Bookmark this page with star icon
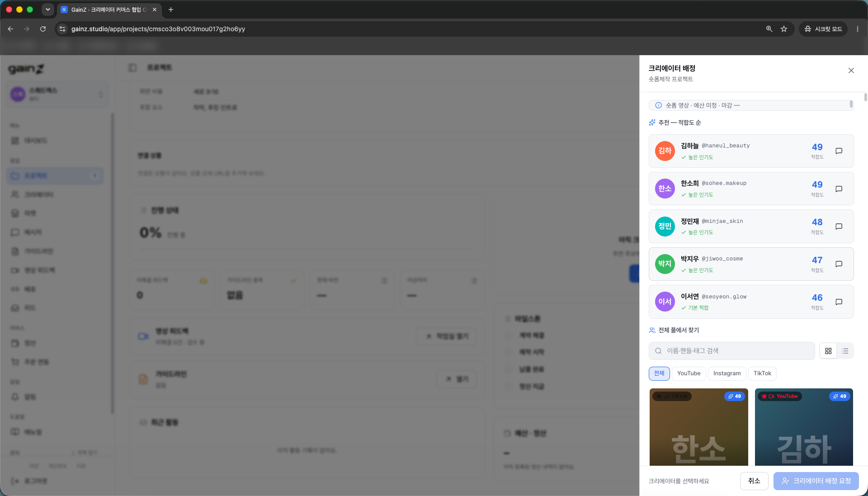Image resolution: width=868 pixels, height=496 pixels. click(784, 29)
